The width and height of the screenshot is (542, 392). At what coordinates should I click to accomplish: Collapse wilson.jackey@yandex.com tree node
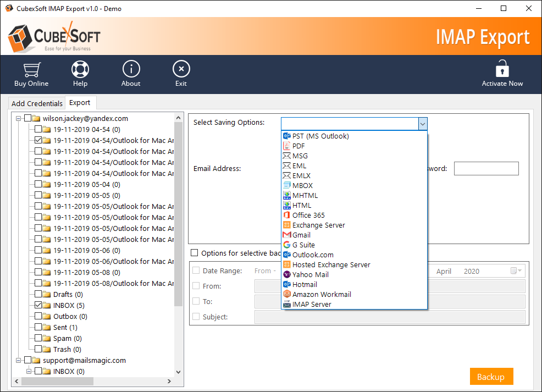[18, 119]
